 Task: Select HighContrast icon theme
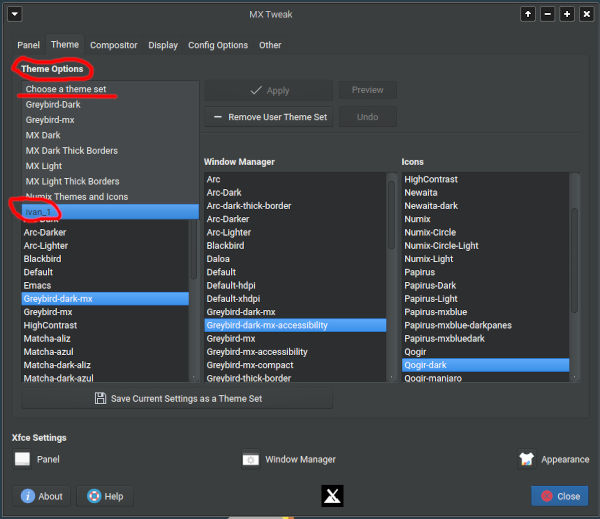pos(486,179)
